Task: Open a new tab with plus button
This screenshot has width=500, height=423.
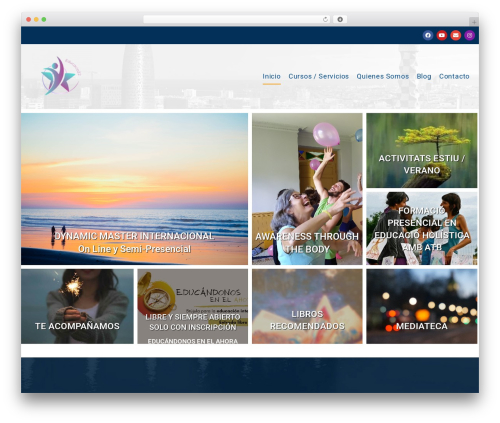Action: click(474, 22)
